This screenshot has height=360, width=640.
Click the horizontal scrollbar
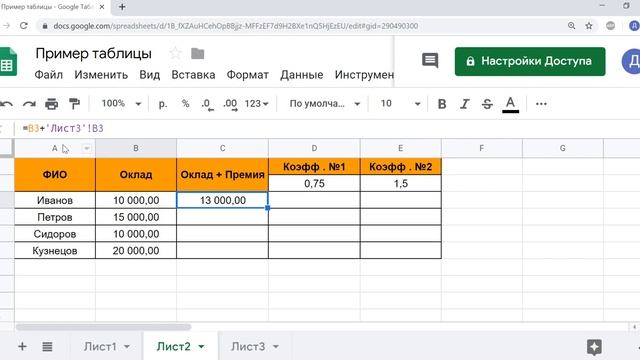(x=103, y=327)
